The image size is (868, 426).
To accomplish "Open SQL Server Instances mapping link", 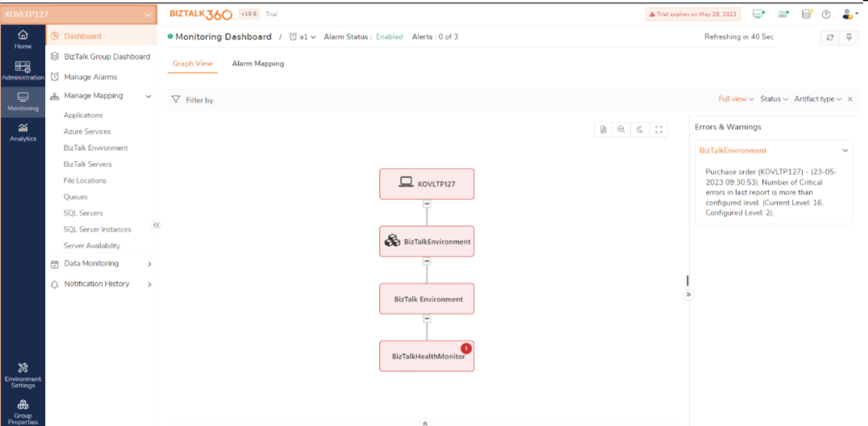I will (97, 229).
